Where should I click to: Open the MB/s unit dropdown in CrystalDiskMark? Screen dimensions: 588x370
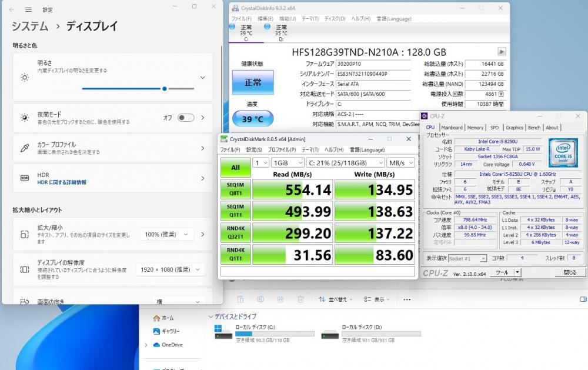[x=401, y=163]
